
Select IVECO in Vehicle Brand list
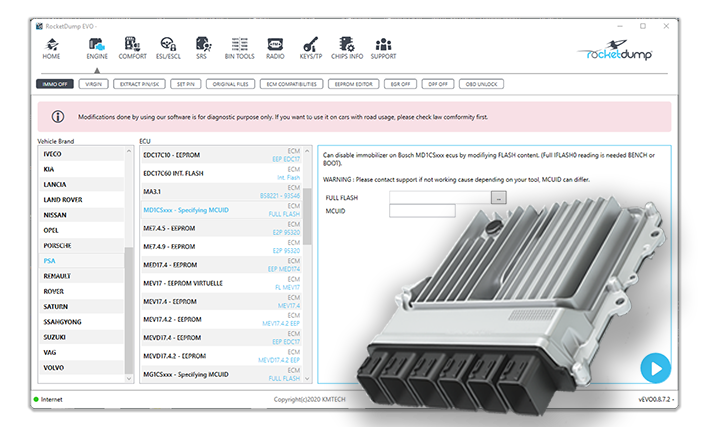click(x=81, y=154)
